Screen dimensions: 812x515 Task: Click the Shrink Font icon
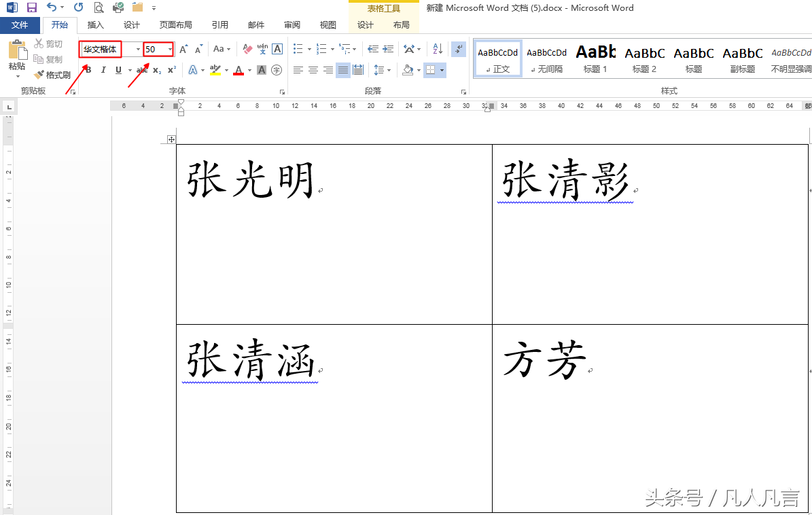click(x=198, y=49)
